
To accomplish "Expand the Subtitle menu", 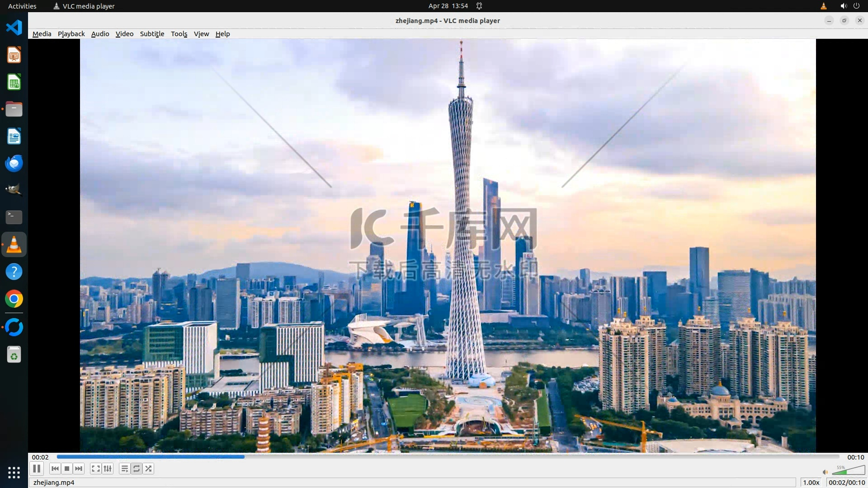I will pyautogui.click(x=152, y=34).
